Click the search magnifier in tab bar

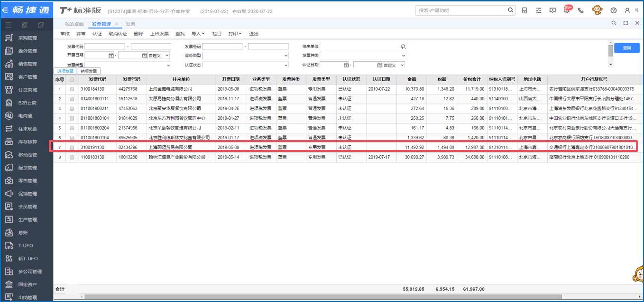click(x=614, y=23)
